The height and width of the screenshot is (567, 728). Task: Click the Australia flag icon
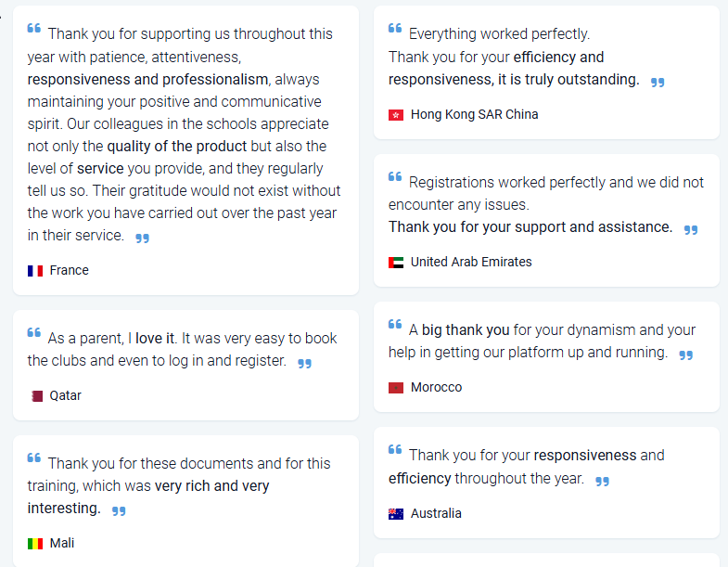click(x=396, y=514)
